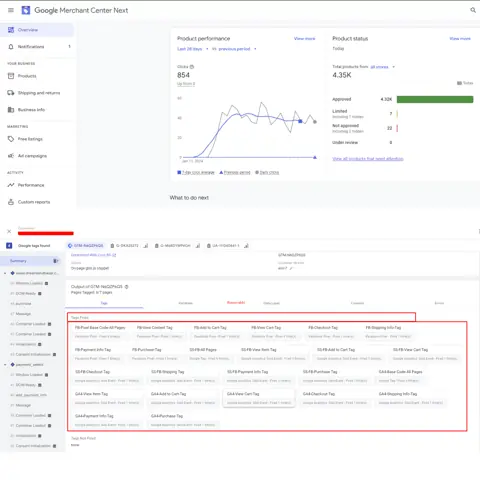This screenshot has height=480, width=480.
Task: Click help icon beside Output of GTM heading
Action: click(x=126, y=287)
